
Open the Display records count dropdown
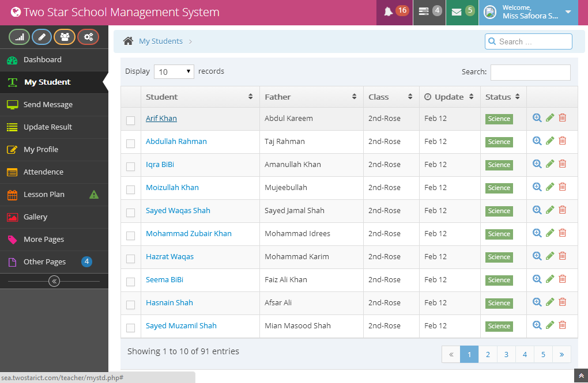click(x=174, y=71)
